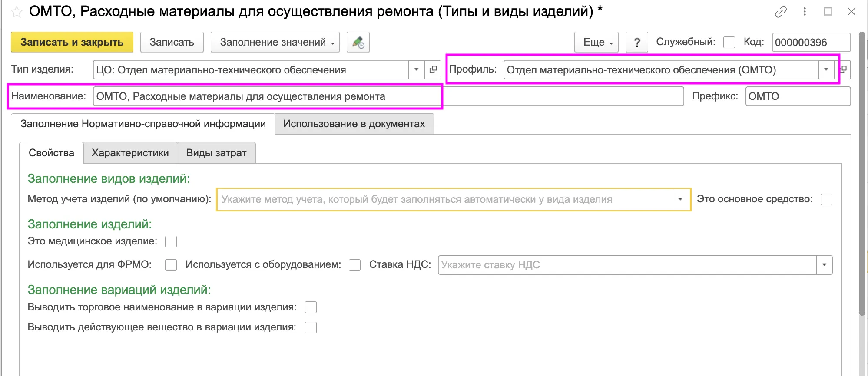Click the Профиль input field

click(x=661, y=69)
